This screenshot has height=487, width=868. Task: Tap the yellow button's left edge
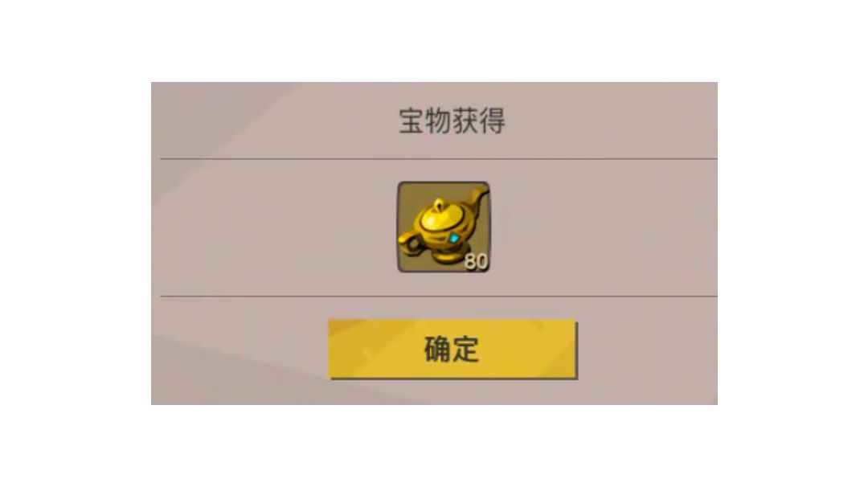point(332,350)
